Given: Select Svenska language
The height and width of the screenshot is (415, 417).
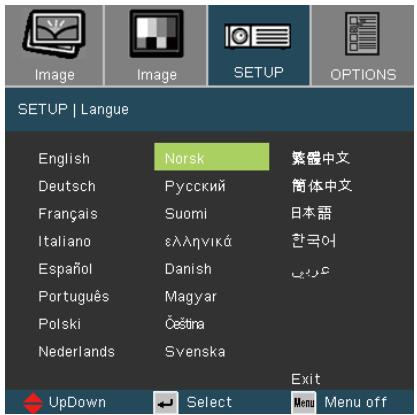Looking at the screenshot, I should pyautogui.click(x=195, y=352).
